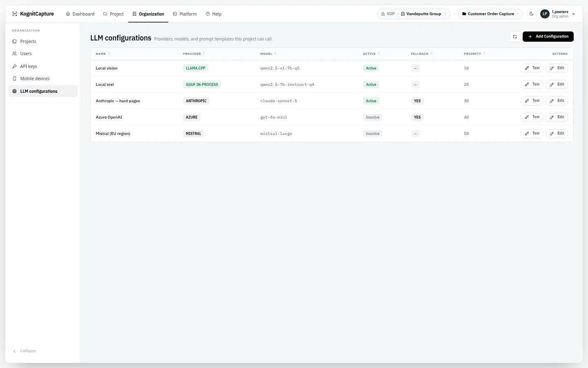Switch to the Project tab
Image resolution: width=588 pixels, height=368 pixels.
113,14
